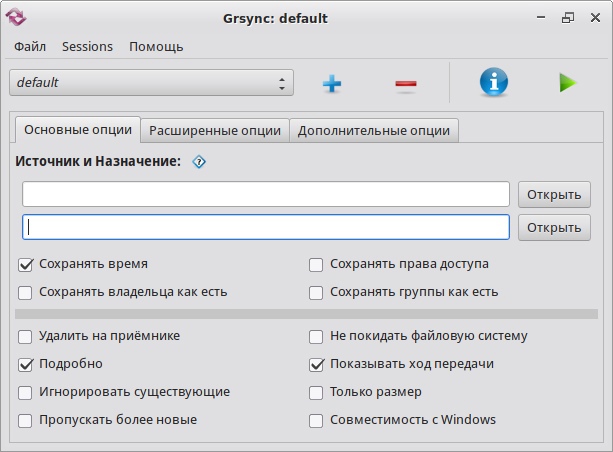Click Открыть button for the destination path
Screen dimensions: 613x452
pyautogui.click(x=553, y=227)
